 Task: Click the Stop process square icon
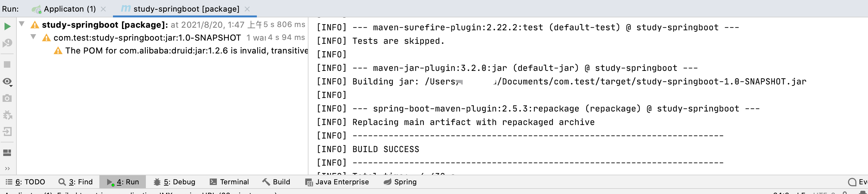click(x=7, y=64)
